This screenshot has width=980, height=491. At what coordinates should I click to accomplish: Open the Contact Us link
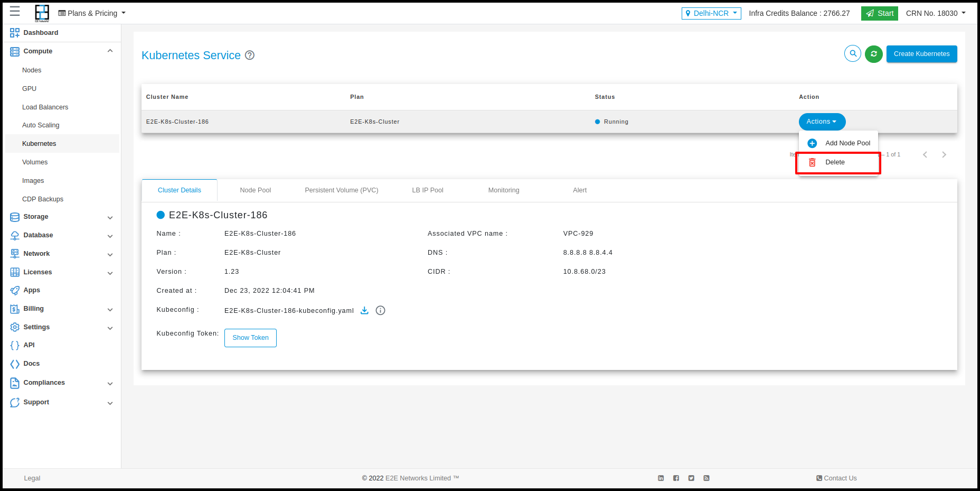tap(836, 478)
